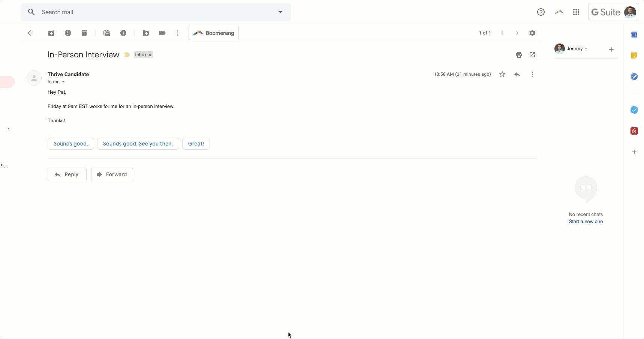The height and width of the screenshot is (339, 644).
Task: Open the Settings gear
Action: click(532, 33)
